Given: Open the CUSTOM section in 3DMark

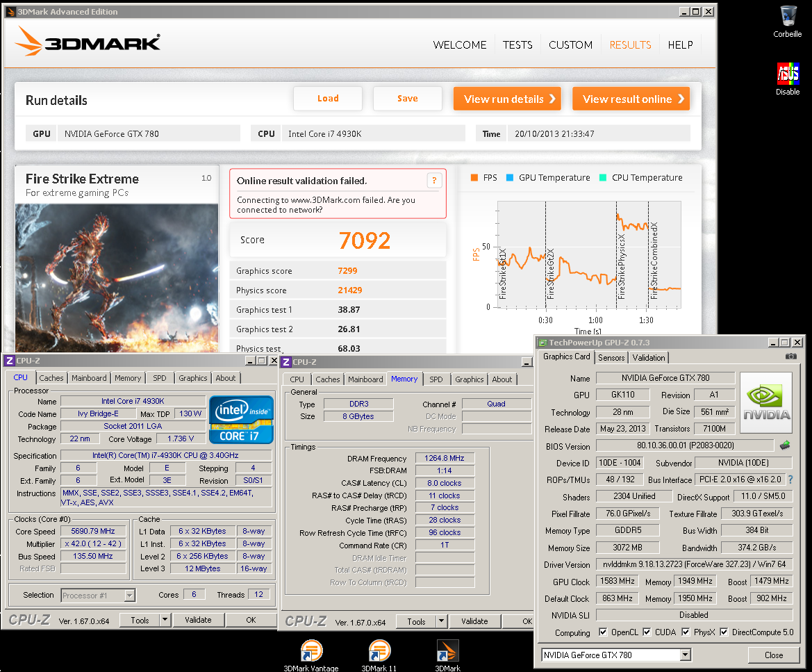Looking at the screenshot, I should pos(570,45).
